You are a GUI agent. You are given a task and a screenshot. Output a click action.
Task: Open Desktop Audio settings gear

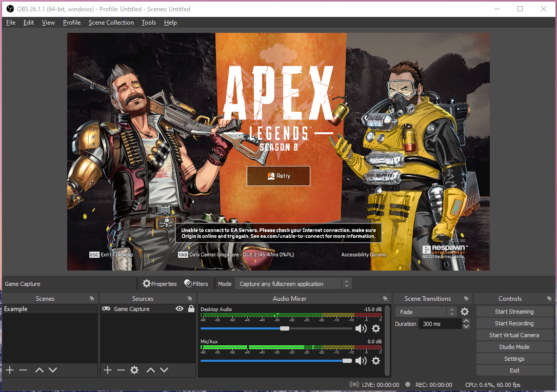(376, 328)
